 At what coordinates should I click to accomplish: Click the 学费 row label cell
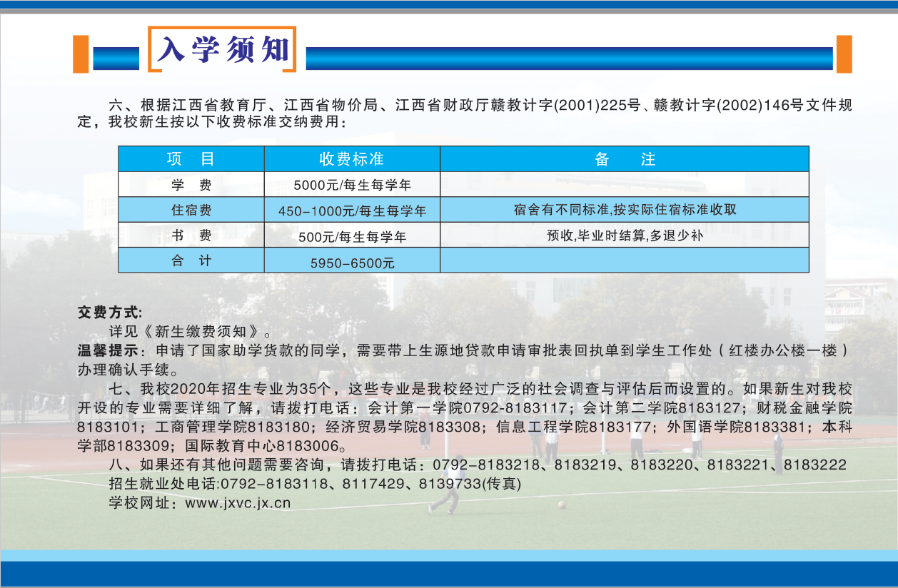pyautogui.click(x=191, y=185)
